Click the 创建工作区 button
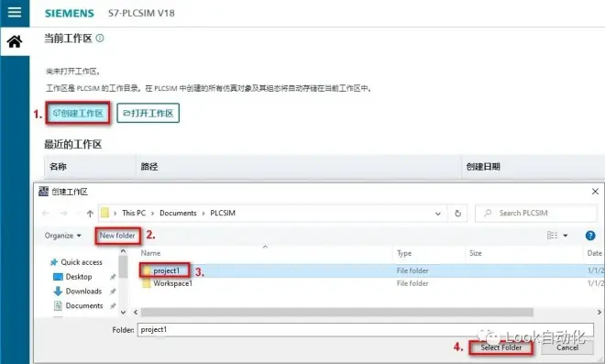Screen dimensions: 605x364 (78, 113)
